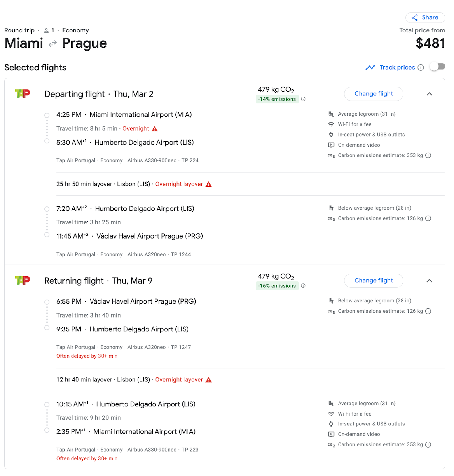Click the TAP Air Portugal logo on departing flight
454x476 pixels.
pos(23,94)
